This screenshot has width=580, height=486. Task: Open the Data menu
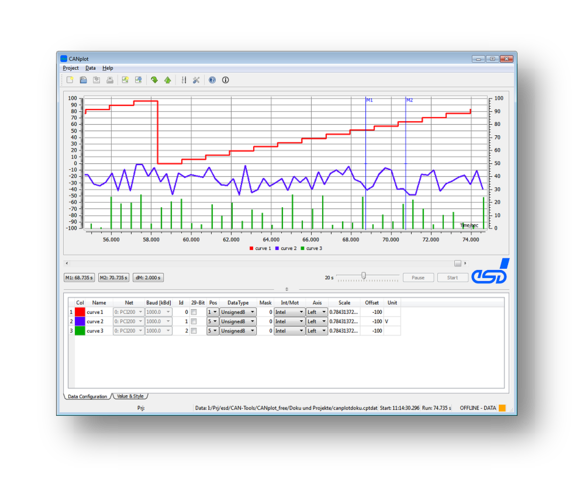[x=91, y=68]
